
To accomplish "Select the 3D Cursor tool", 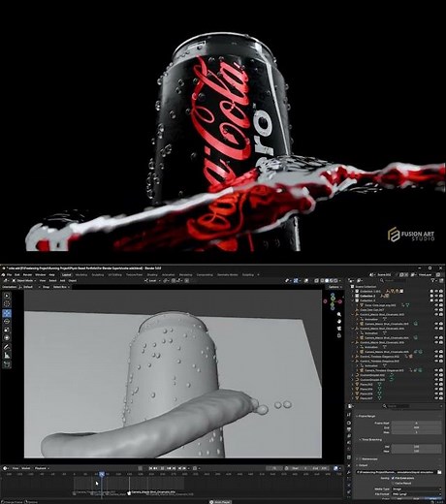I will [x=7, y=303].
